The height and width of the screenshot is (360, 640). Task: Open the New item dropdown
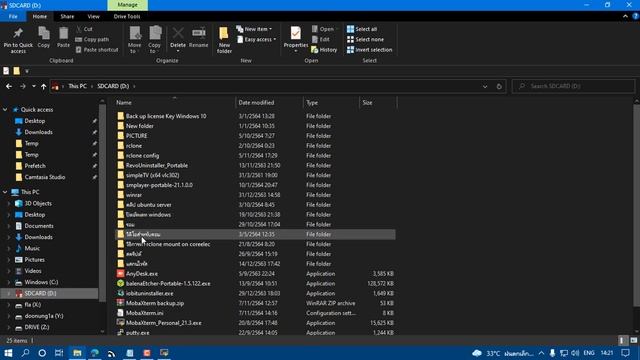click(254, 29)
